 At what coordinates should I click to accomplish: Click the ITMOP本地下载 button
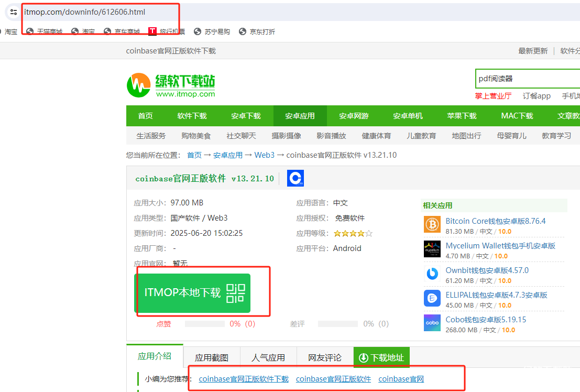click(x=192, y=293)
